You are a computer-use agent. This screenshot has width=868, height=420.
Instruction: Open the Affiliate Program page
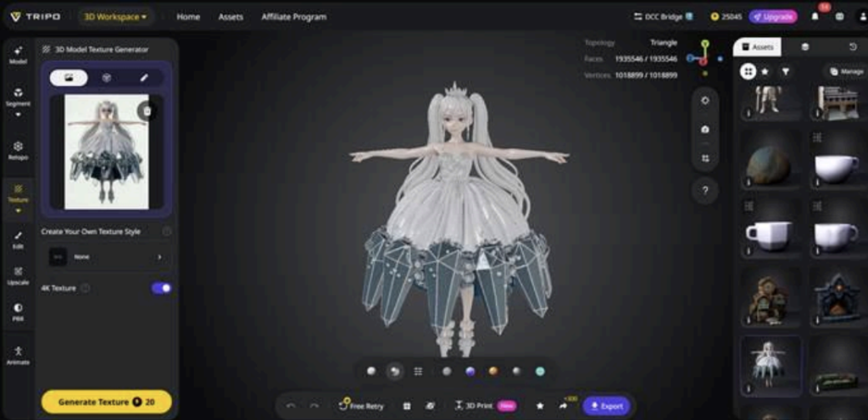click(x=293, y=16)
